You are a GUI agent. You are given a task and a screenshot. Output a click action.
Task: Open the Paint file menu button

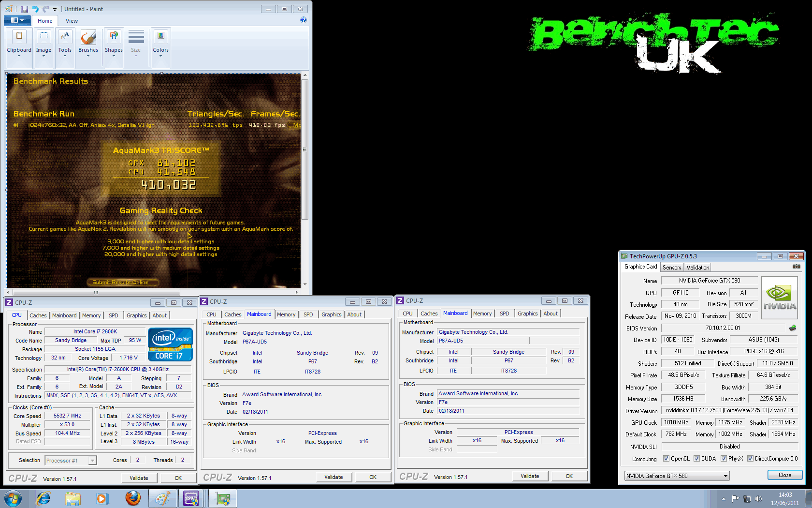17,20
